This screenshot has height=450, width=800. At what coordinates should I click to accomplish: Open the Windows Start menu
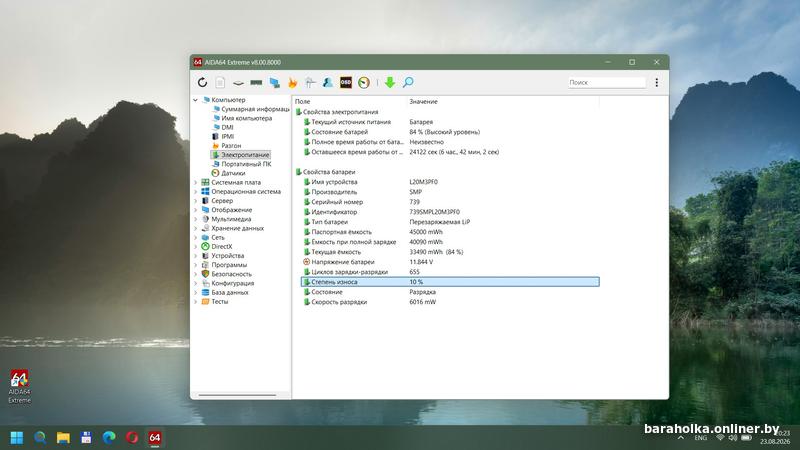17,438
